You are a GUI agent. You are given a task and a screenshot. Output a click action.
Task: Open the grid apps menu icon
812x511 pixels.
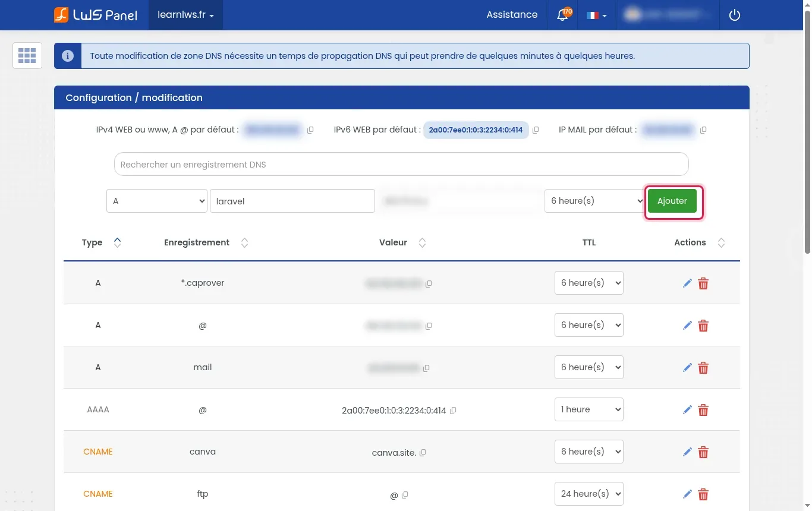(x=27, y=56)
